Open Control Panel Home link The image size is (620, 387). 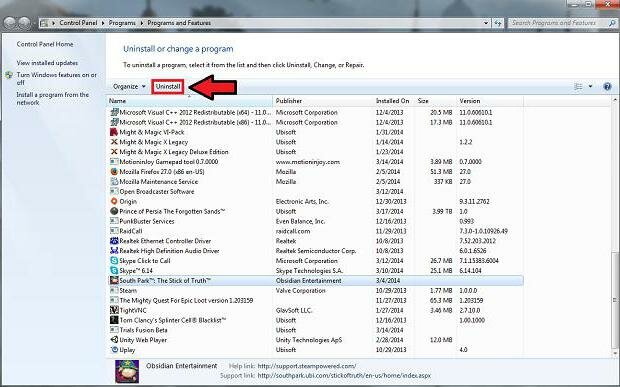tap(45, 44)
